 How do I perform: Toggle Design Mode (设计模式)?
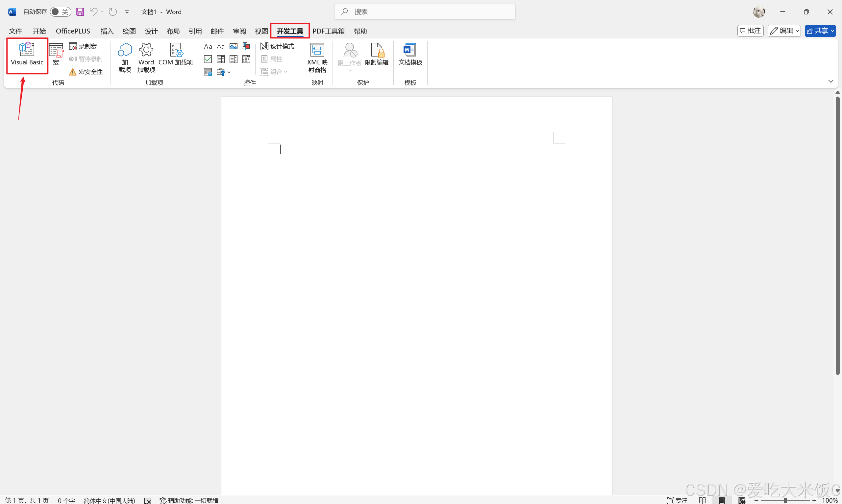coord(277,46)
